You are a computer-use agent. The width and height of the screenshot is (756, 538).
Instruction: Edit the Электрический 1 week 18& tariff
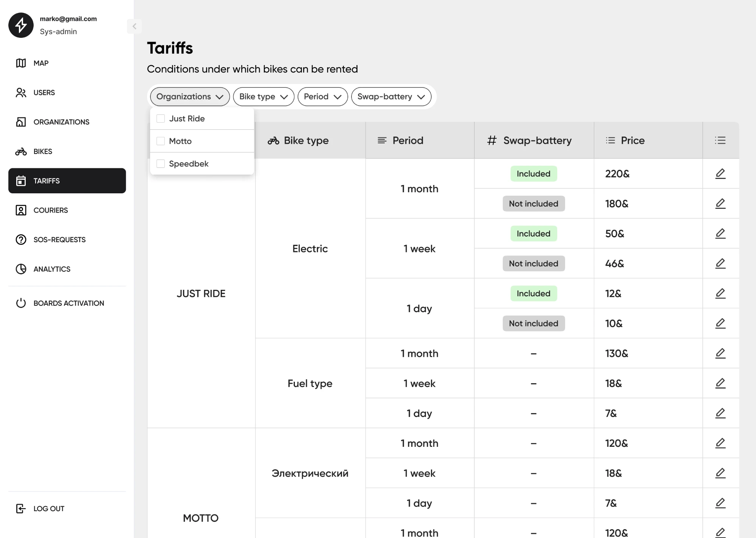click(720, 473)
